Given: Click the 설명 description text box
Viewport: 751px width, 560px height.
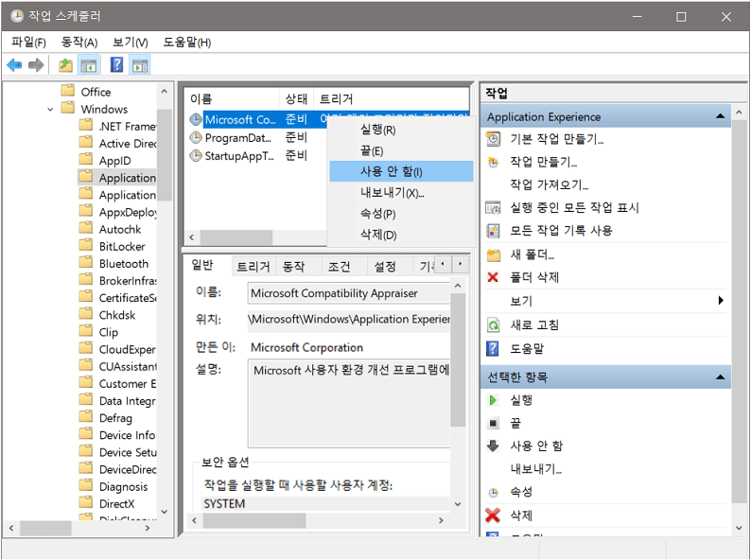Looking at the screenshot, I should [x=349, y=404].
